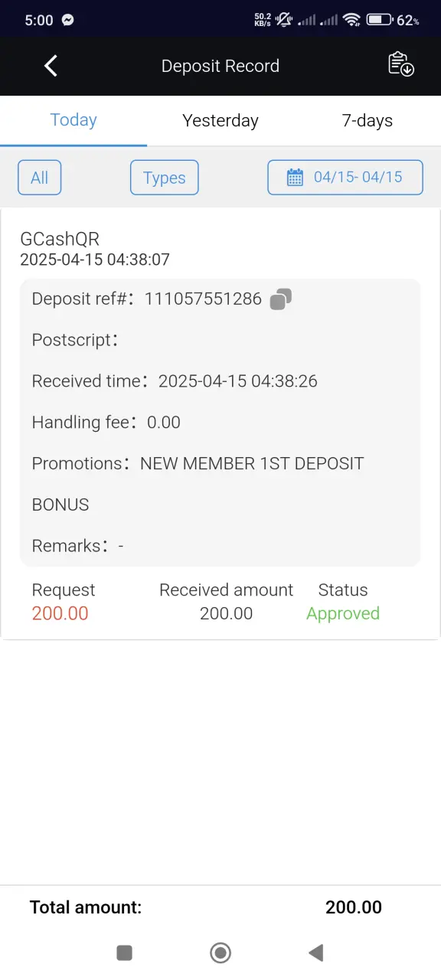Tap the Android back triangle button
441x980 pixels.
(315, 952)
